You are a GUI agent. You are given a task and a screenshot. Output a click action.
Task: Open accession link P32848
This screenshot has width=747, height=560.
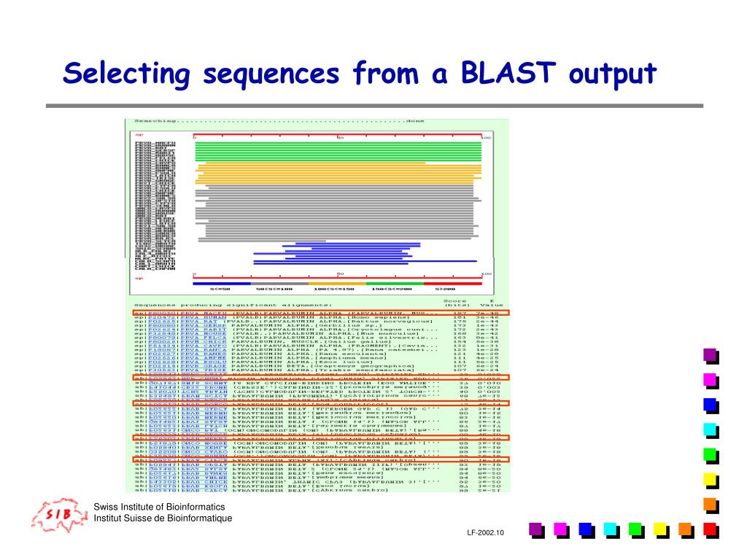pos(161,333)
